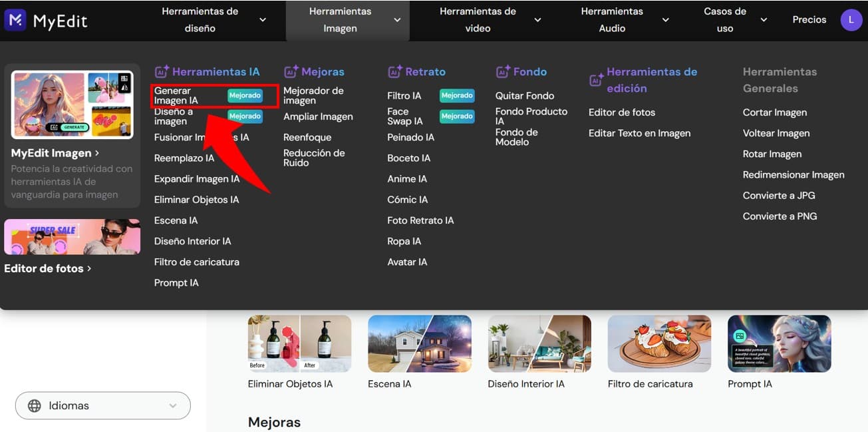This screenshot has height=432, width=868.
Task: Open Editor de fotos link below the sale banner
Action: (47, 269)
